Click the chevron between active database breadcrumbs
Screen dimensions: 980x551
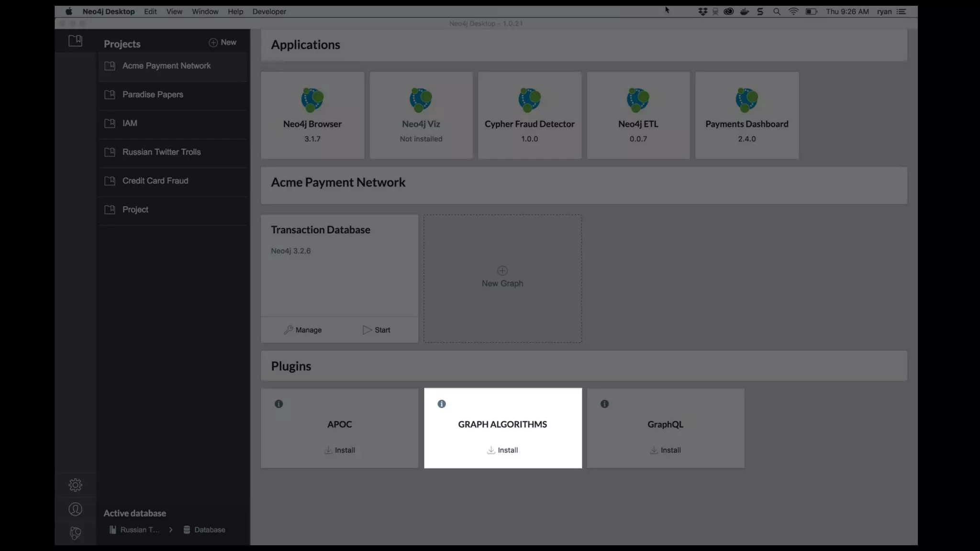(x=171, y=530)
